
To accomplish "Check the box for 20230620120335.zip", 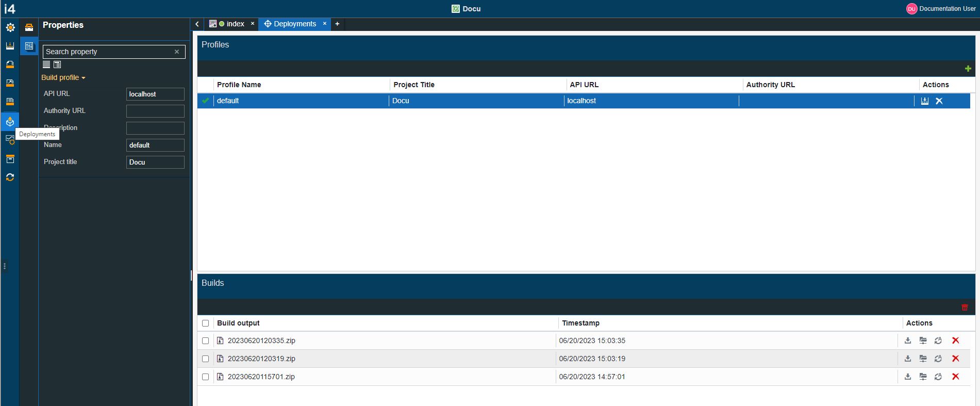I will (x=205, y=340).
